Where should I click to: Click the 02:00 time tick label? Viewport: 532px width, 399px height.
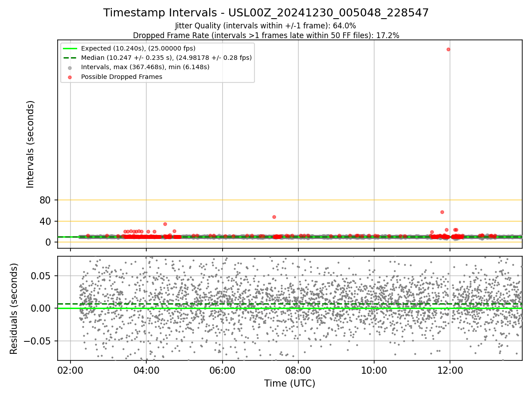click(70, 370)
